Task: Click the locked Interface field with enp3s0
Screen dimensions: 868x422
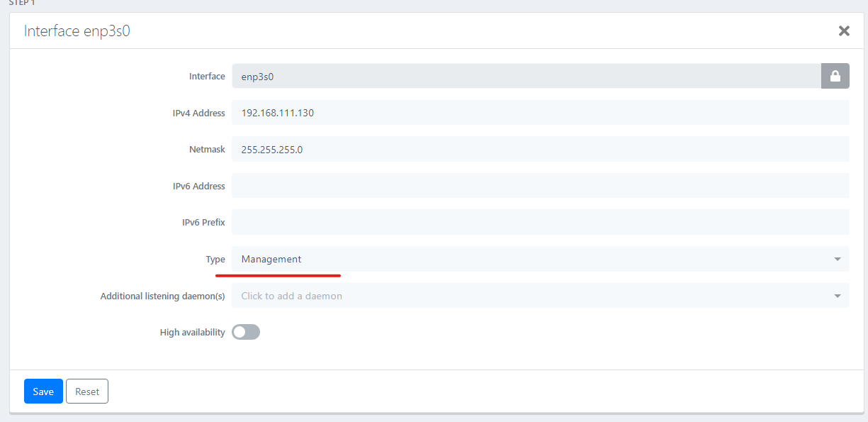Action: (x=524, y=77)
